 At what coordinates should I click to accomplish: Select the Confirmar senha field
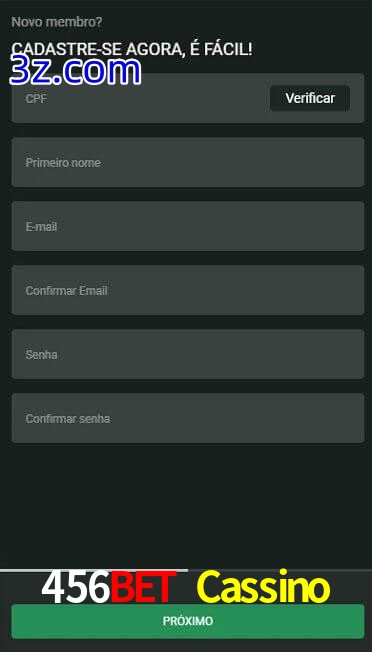(188, 418)
